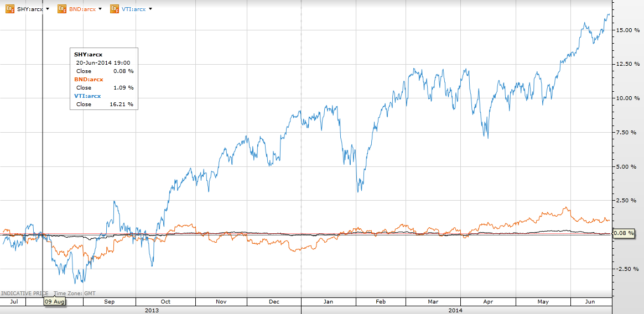
Task: Click the 09 Aug crosshair date marker
Action: point(55,302)
